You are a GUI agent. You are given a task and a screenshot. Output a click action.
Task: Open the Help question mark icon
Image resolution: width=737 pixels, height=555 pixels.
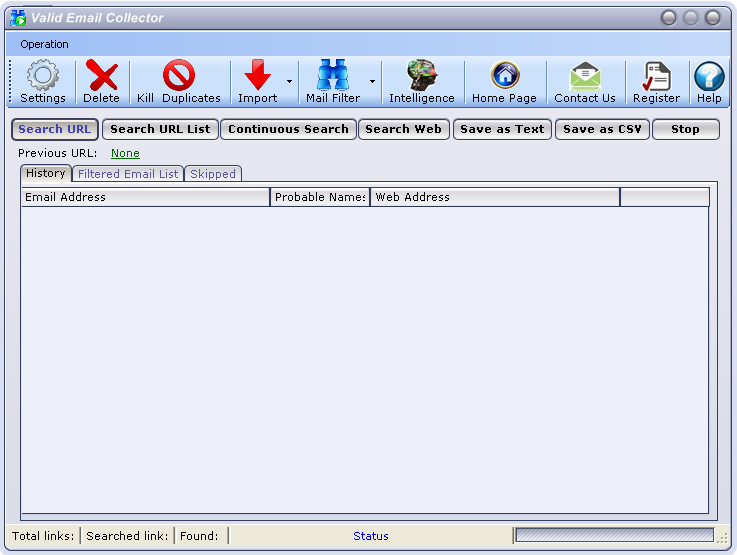point(709,76)
